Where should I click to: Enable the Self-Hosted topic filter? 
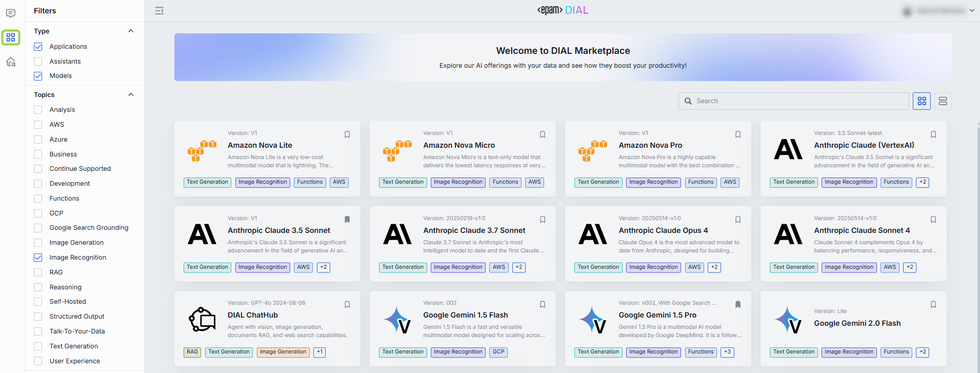click(38, 302)
